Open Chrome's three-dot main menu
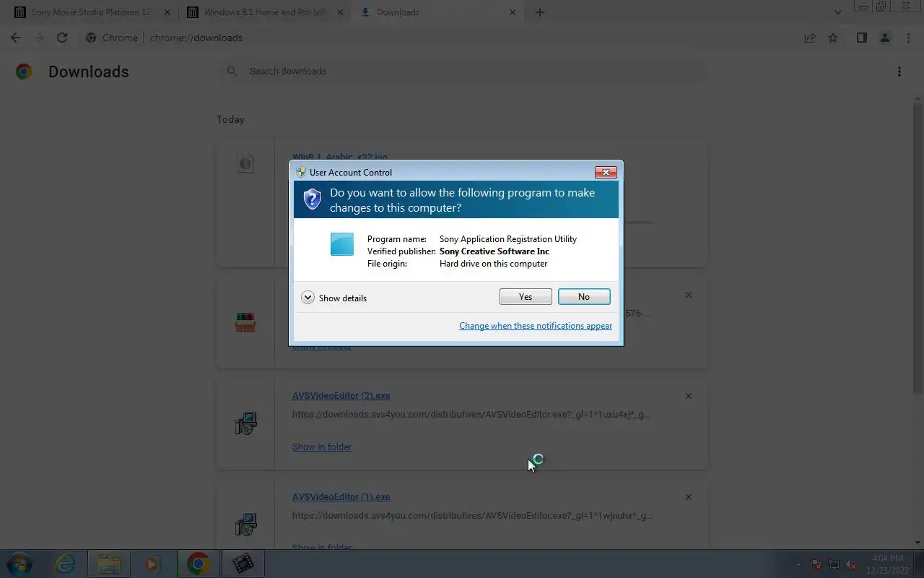This screenshot has height=578, width=924. pyautogui.click(x=908, y=38)
